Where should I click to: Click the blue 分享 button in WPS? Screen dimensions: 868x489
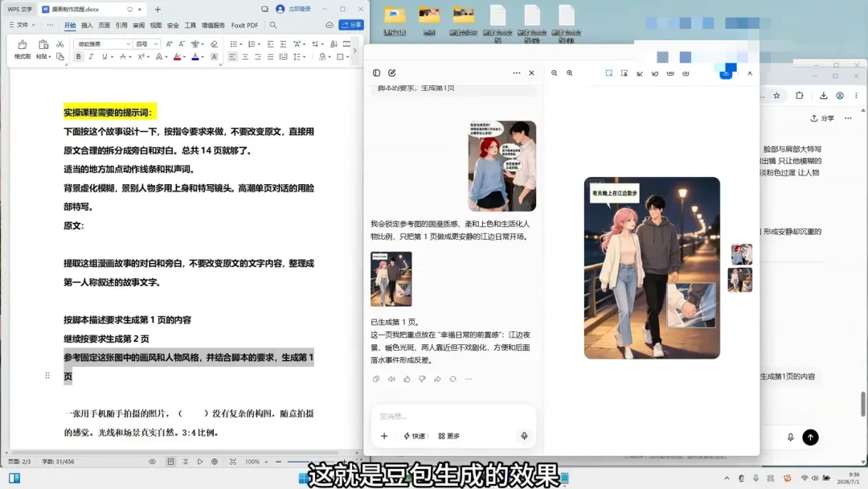[x=351, y=25]
